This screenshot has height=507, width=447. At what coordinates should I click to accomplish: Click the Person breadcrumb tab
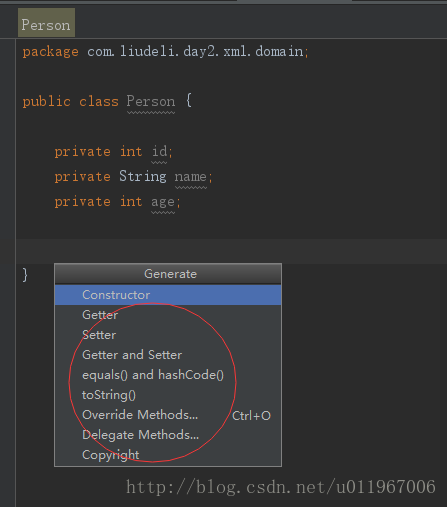click(46, 23)
